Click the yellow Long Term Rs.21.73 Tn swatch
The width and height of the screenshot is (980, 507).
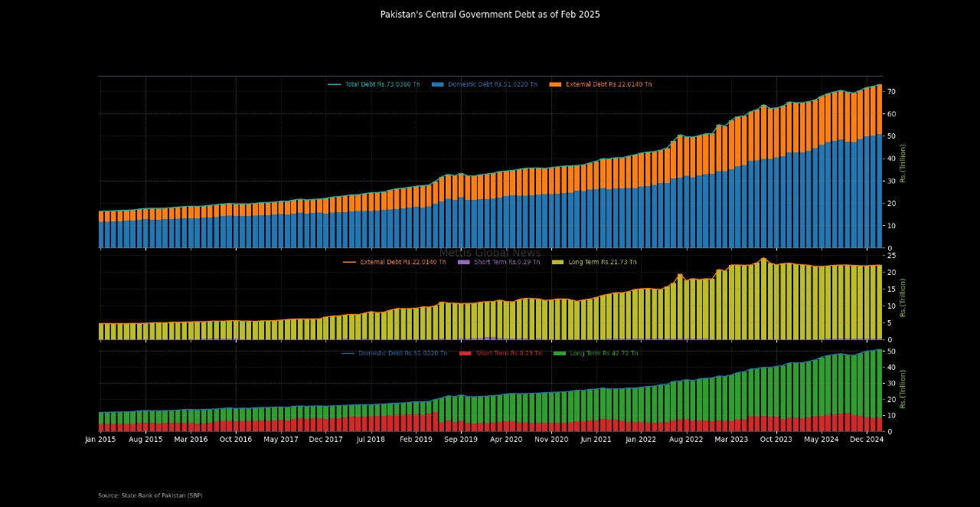[557, 262]
